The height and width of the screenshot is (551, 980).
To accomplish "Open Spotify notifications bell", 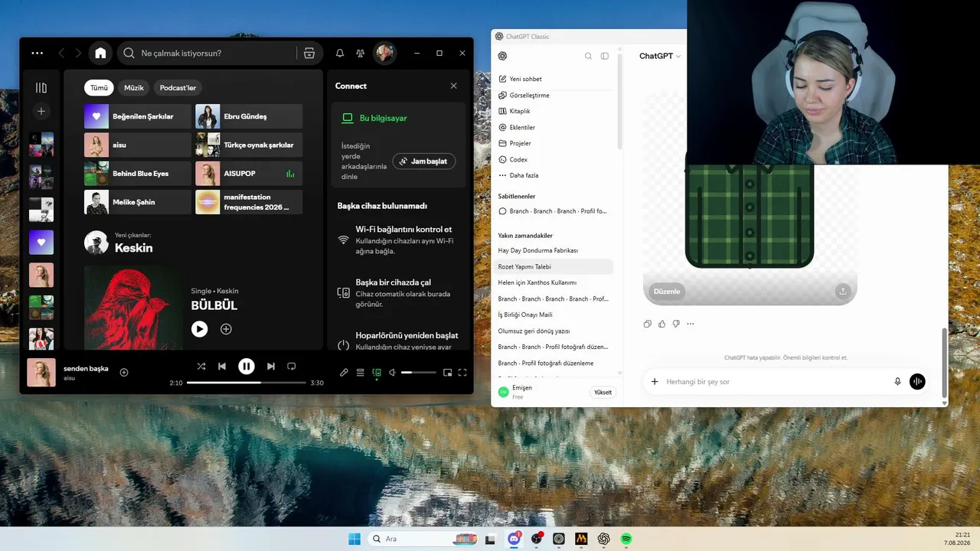I will click(x=340, y=54).
